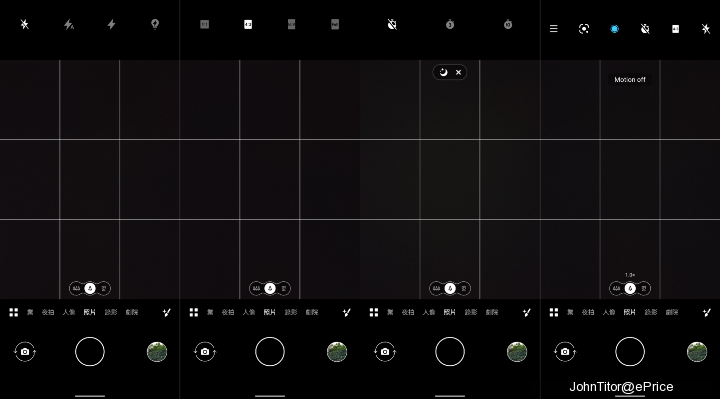Flip camera in the timer options screen

(385, 352)
